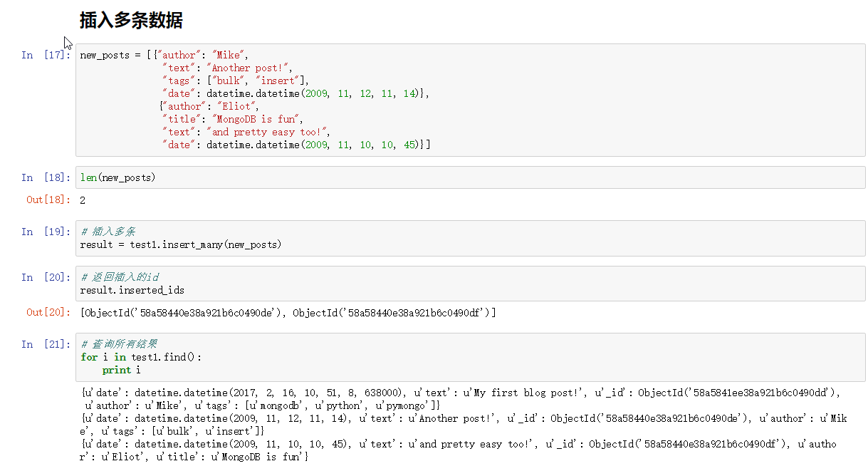Select the In [18] cell prompt

[x=46, y=177]
